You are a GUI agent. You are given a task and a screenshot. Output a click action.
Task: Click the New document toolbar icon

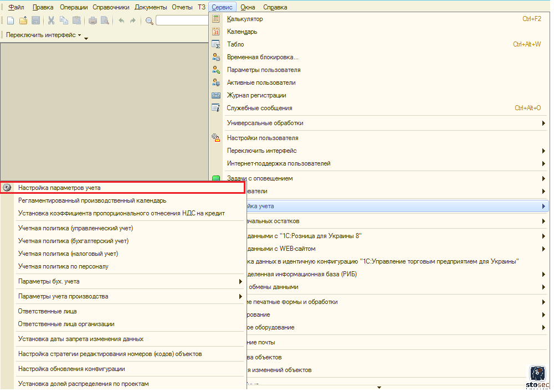click(10, 20)
